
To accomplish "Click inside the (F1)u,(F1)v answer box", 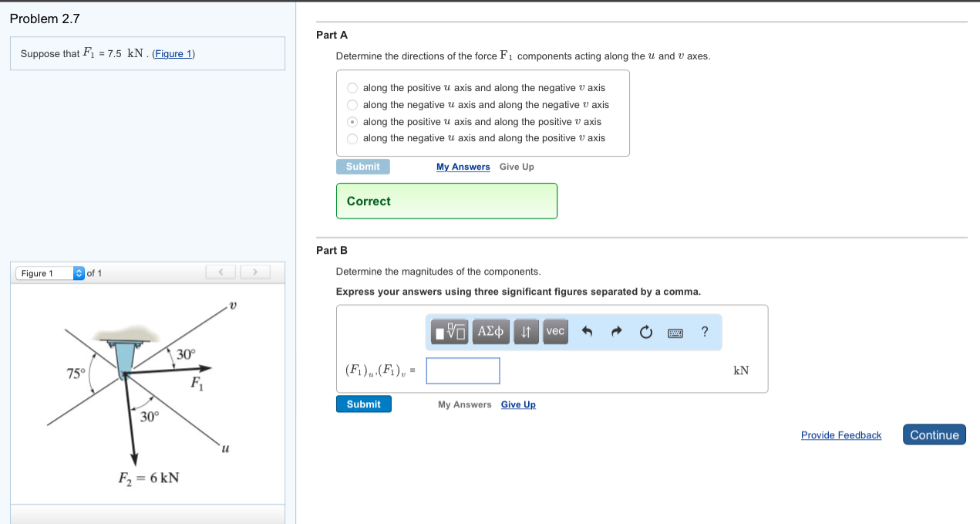I will point(463,370).
